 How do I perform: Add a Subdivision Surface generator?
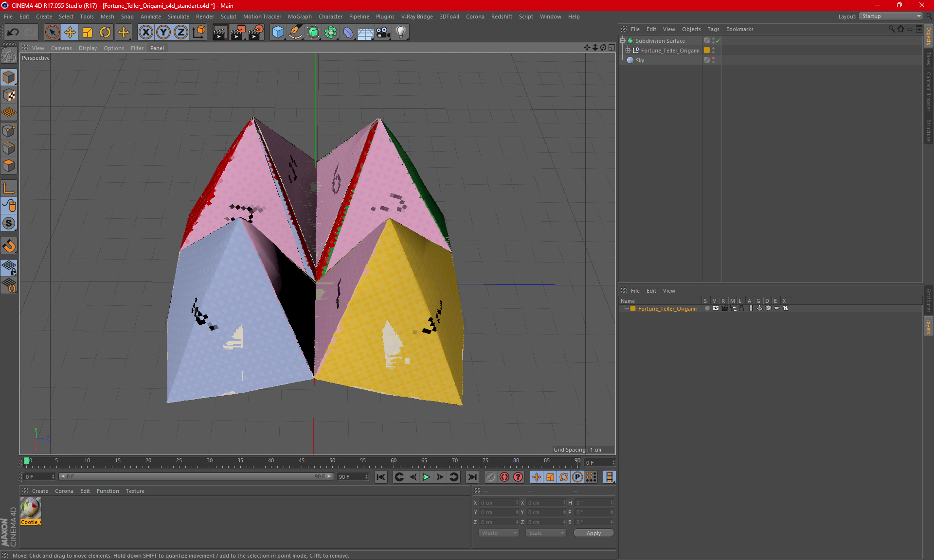pos(313,33)
